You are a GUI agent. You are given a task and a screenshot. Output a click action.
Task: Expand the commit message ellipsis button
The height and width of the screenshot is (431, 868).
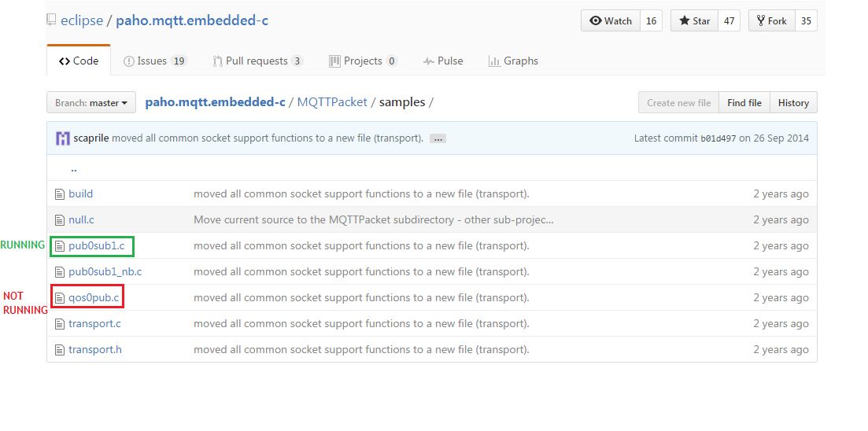click(438, 138)
